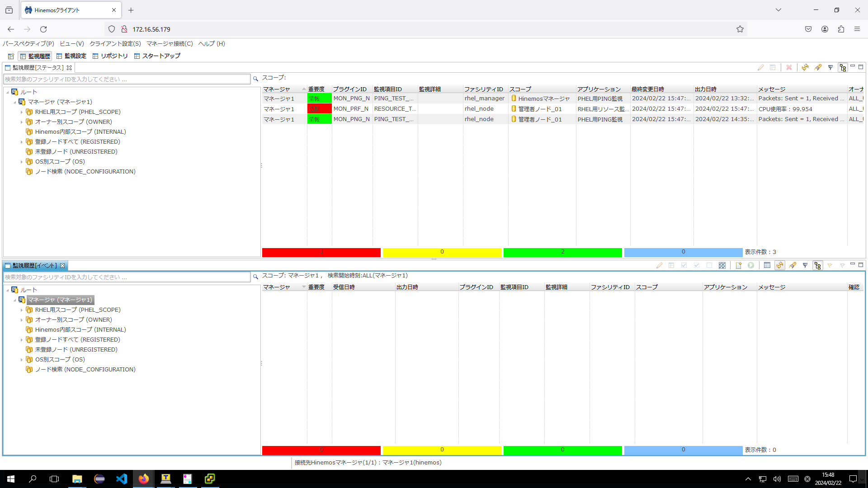Bookmark this page with the star icon
Screen dimensions: 868x488
pos(740,29)
